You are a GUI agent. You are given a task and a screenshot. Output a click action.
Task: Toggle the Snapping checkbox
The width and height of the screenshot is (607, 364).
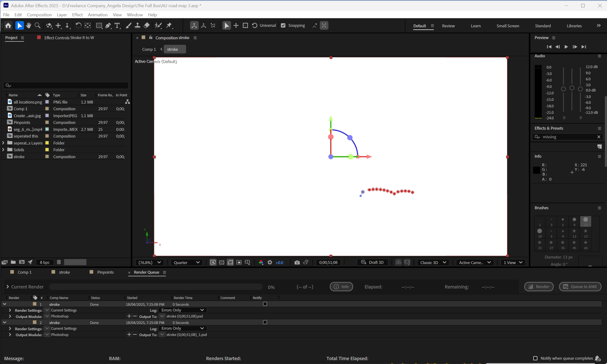coord(283,25)
